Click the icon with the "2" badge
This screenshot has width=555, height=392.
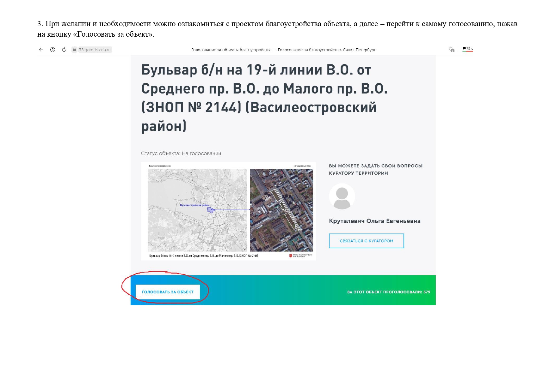click(452, 50)
